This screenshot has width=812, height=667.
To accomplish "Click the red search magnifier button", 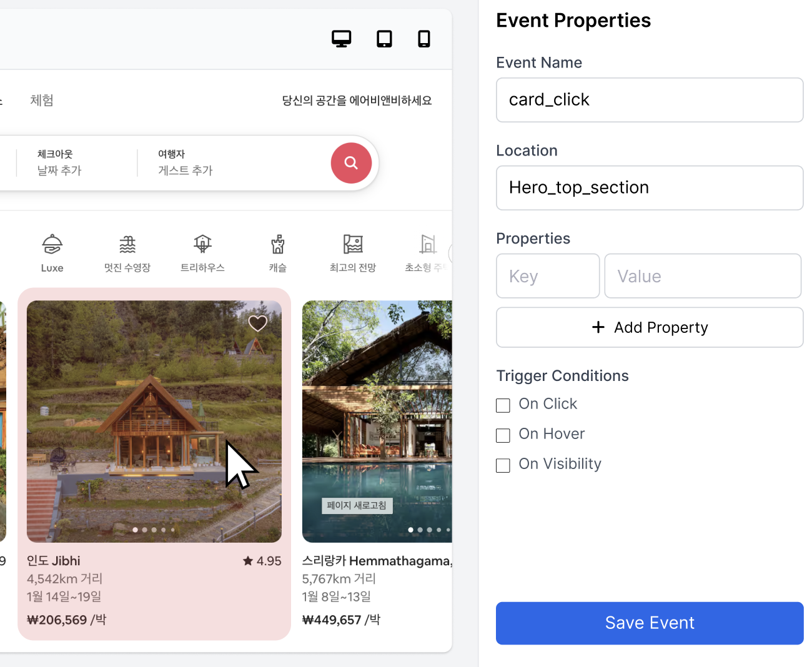I will pyautogui.click(x=351, y=163).
